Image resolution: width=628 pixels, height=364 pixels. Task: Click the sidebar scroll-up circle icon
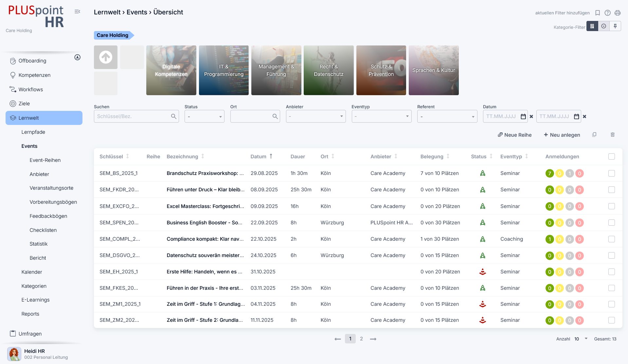(x=78, y=57)
